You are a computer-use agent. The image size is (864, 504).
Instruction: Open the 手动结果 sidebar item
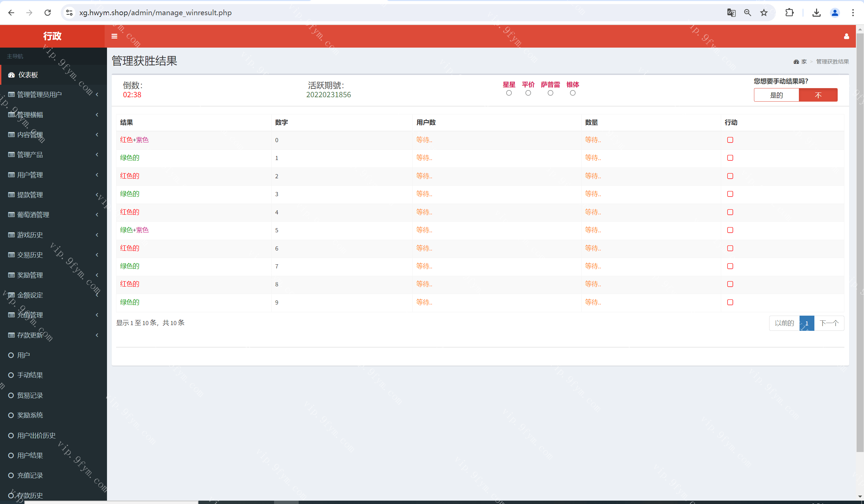(x=30, y=375)
